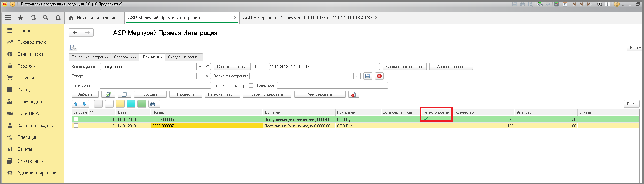Switch to Складские записи tab
The width and height of the screenshot is (644, 184).
(184, 57)
